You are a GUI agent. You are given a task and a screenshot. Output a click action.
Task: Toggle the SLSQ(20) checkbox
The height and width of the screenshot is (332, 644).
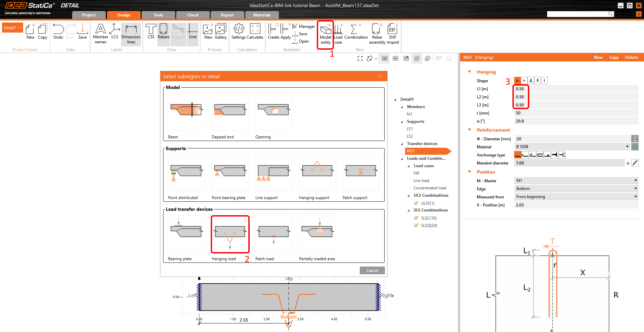[x=416, y=225]
